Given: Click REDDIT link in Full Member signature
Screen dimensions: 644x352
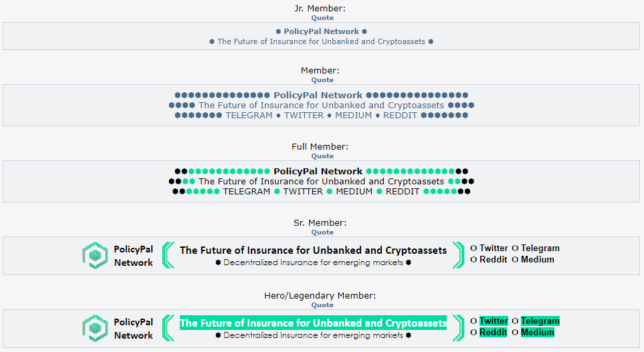Looking at the screenshot, I should pyautogui.click(x=403, y=192).
